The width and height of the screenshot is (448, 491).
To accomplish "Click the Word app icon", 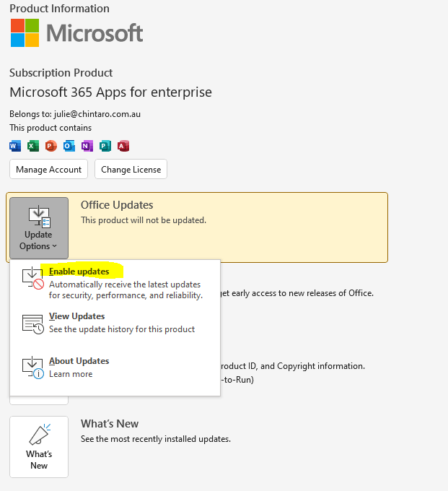I will pyautogui.click(x=15, y=146).
